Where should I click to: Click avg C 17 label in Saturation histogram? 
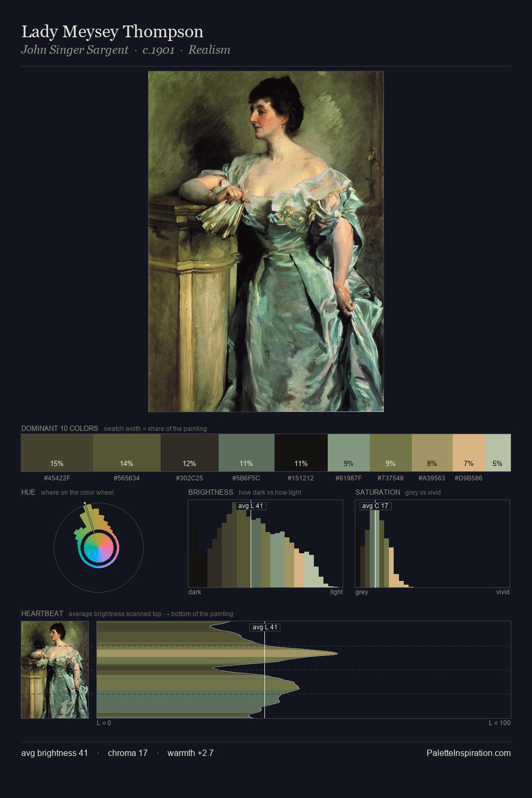(x=375, y=506)
